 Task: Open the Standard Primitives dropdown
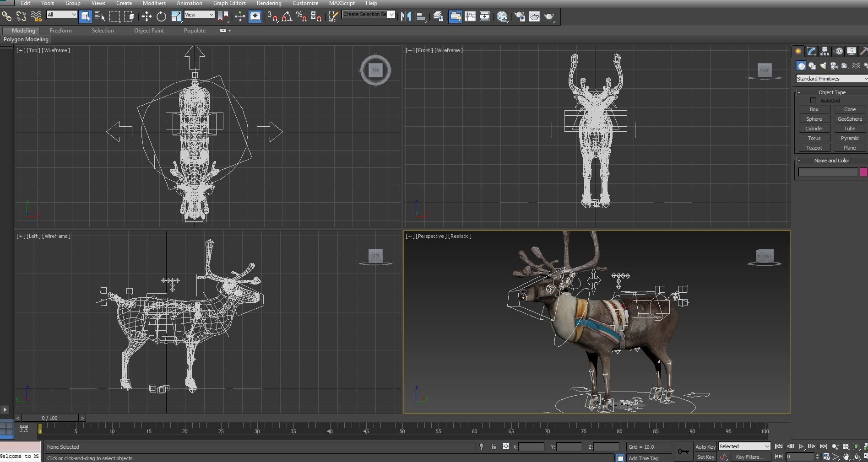click(831, 79)
